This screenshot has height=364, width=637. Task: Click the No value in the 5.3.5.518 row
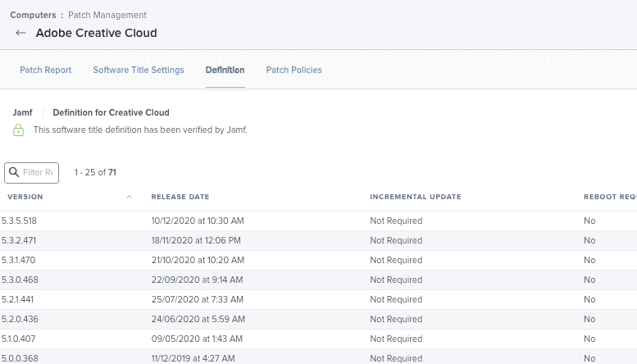pyautogui.click(x=589, y=221)
